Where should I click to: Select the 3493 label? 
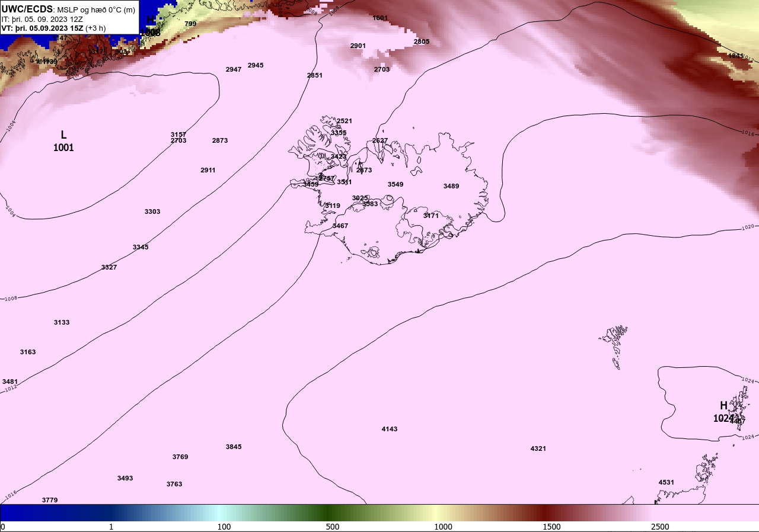click(125, 478)
